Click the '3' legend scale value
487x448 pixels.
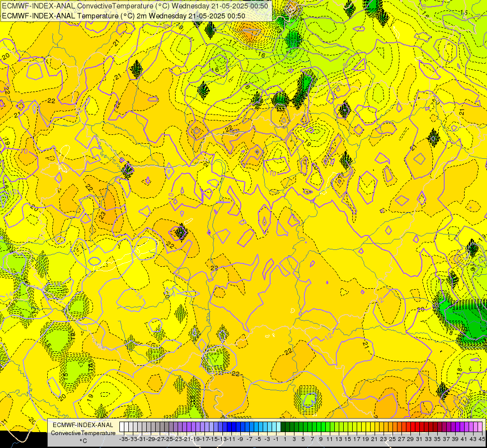(x=294, y=440)
